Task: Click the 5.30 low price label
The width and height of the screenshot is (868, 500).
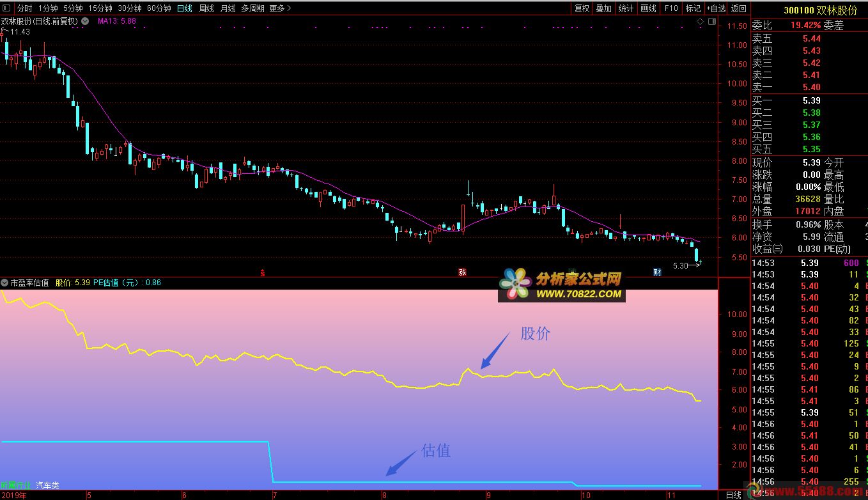Action: (681, 265)
